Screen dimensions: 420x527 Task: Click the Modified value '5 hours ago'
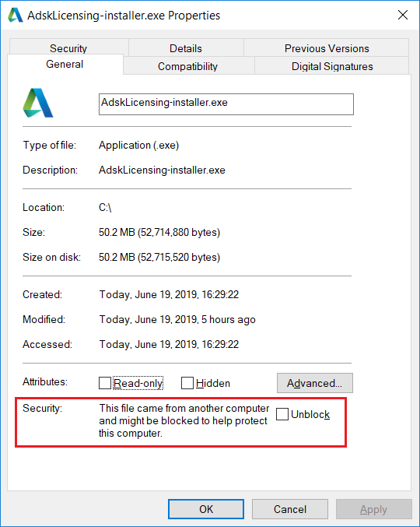pos(229,319)
